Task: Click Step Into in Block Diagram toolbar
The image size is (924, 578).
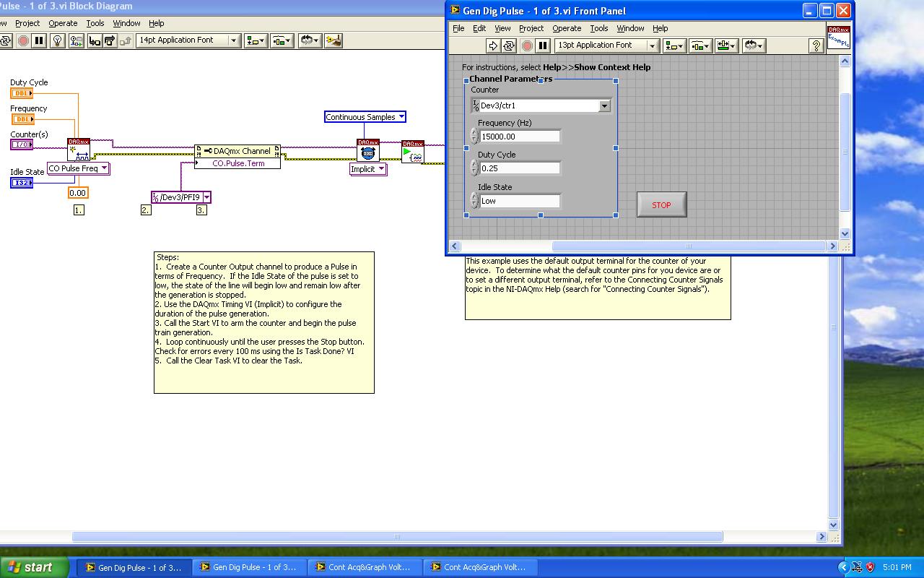Action: pyautogui.click(x=95, y=40)
